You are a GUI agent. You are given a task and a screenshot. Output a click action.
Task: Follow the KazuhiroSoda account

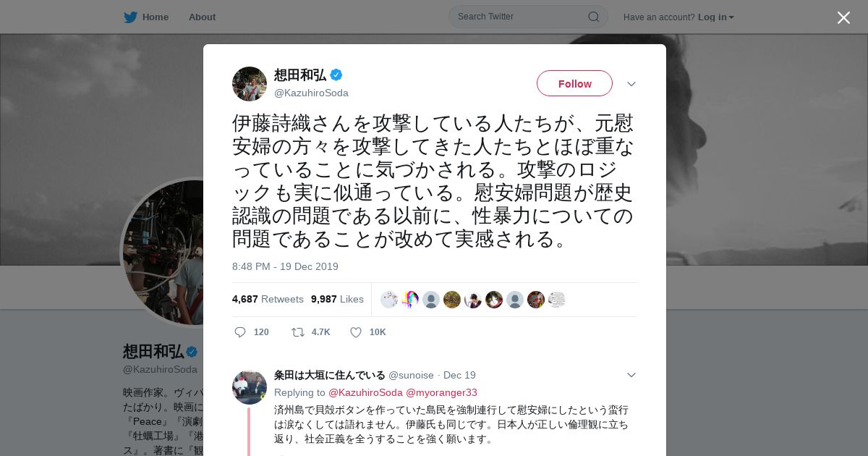point(574,83)
